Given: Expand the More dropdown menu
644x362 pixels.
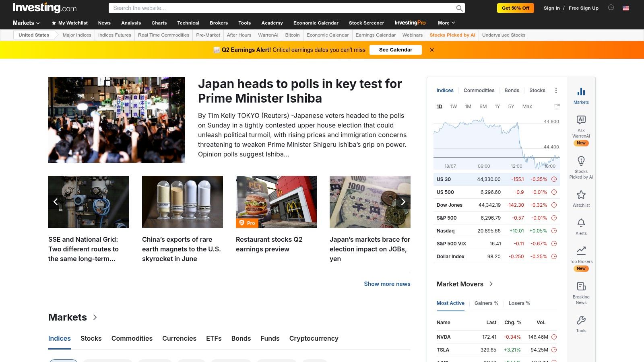Looking at the screenshot, I should point(446,23).
